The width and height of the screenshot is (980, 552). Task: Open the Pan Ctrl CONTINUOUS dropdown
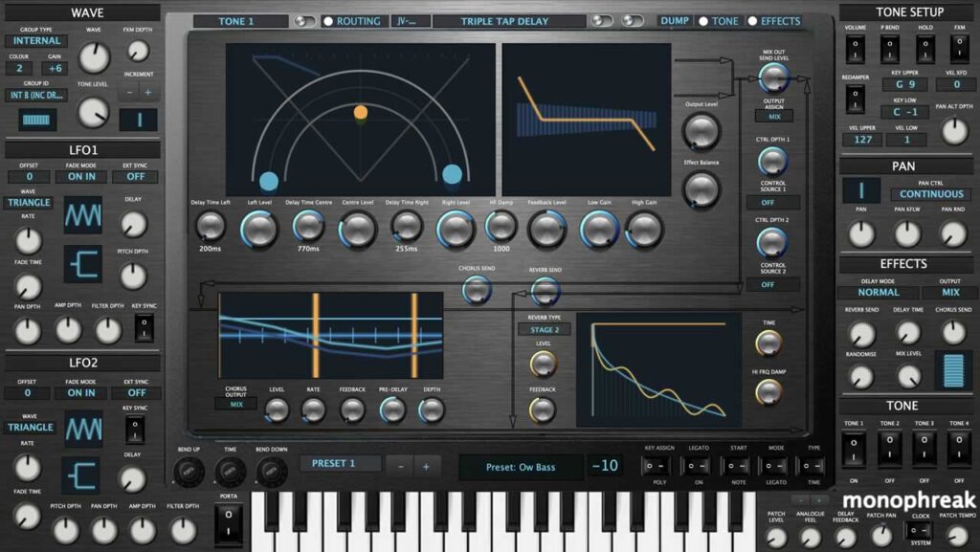[x=931, y=194]
